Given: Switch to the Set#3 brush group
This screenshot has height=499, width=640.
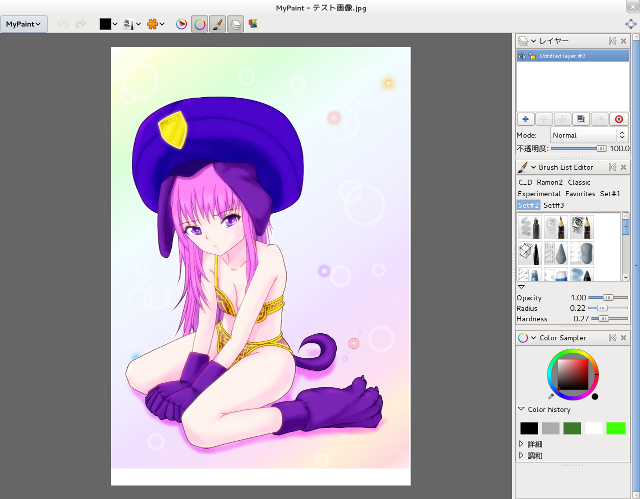Looking at the screenshot, I should [554, 205].
